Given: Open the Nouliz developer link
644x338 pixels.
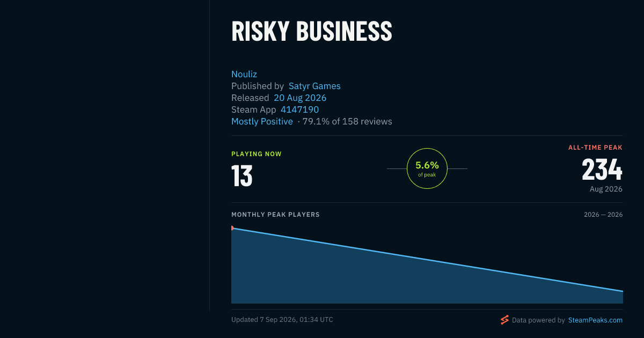Looking at the screenshot, I should pos(244,74).
